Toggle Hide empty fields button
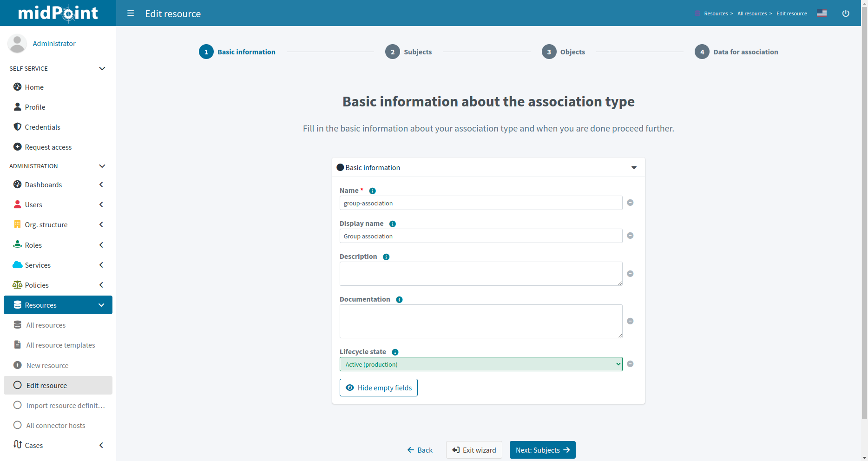 click(378, 388)
